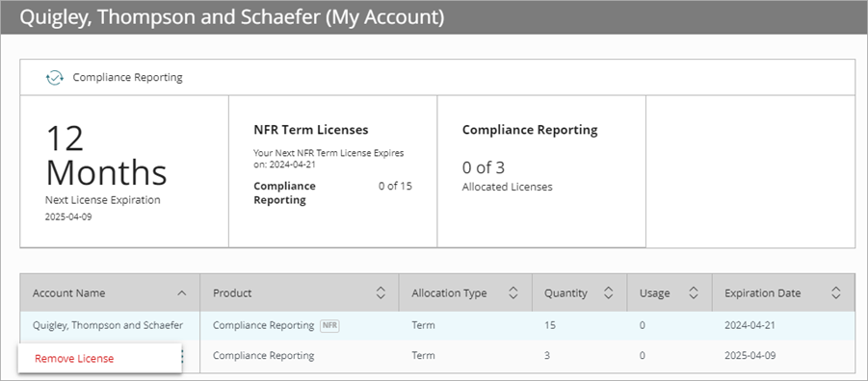Click the Compliance Reporting card heading
Viewport: 868px width, 381px height.
click(x=530, y=130)
